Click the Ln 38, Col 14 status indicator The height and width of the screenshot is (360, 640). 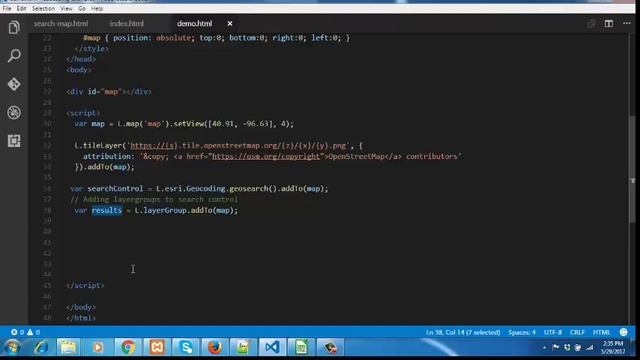463,332
